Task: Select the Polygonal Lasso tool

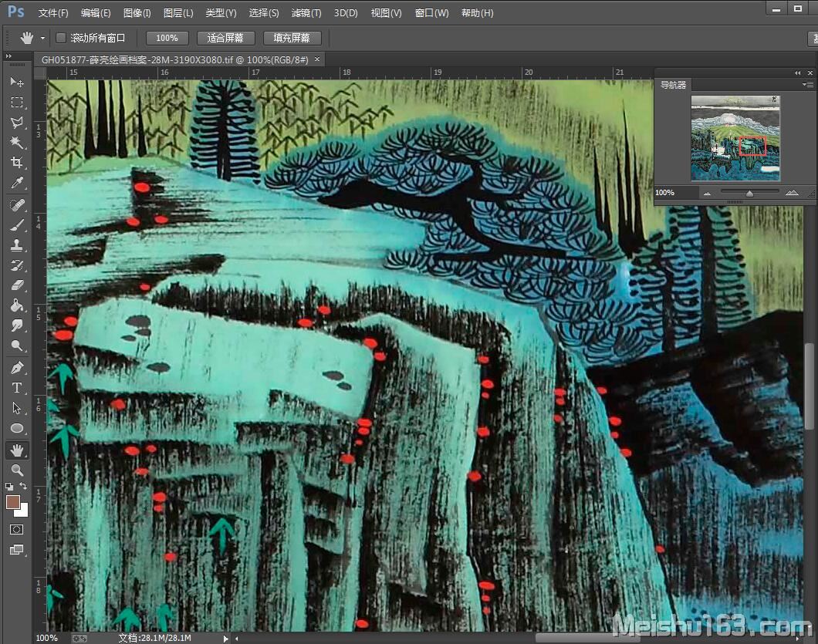Action: pos(17,123)
